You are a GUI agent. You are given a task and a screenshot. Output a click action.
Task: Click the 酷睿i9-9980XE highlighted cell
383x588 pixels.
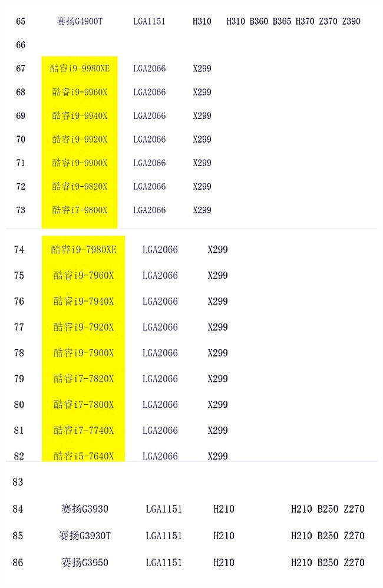click(x=80, y=68)
